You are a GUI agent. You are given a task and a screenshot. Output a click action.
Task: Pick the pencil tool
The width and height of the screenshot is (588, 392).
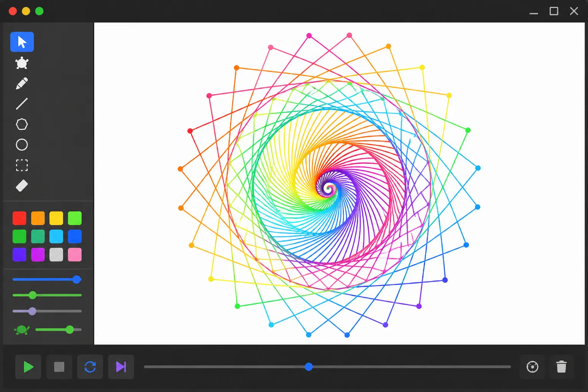[22, 83]
